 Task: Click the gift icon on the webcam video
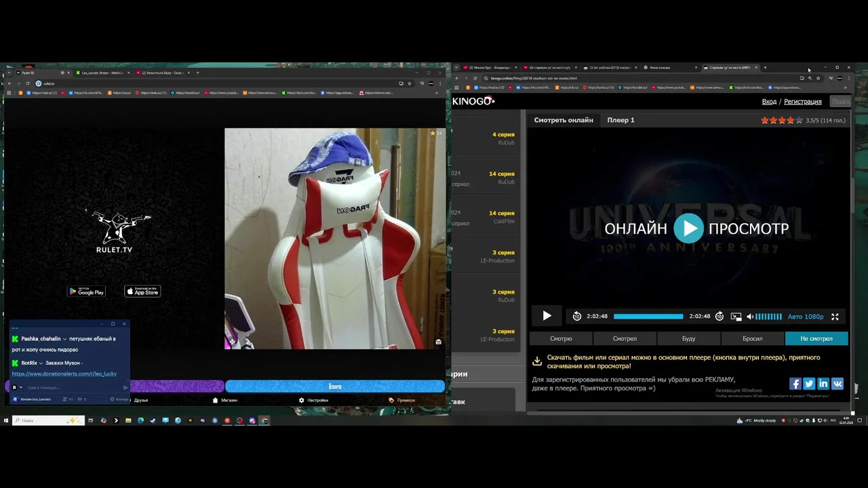[438, 342]
